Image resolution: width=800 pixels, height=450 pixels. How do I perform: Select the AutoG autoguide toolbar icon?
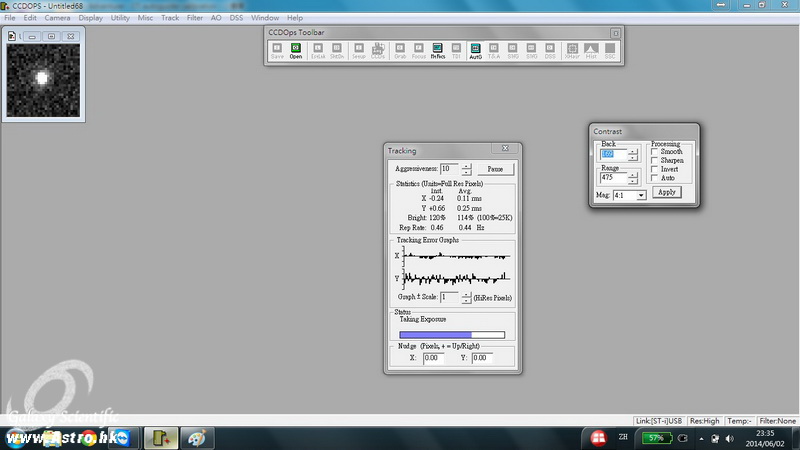pos(475,51)
